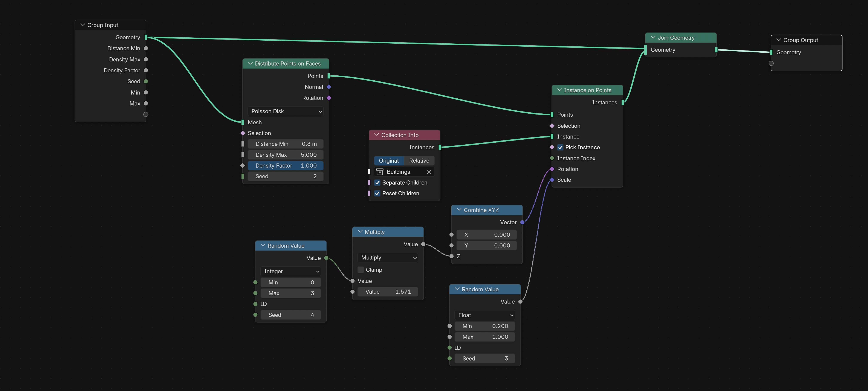868x391 pixels.
Task: Click Multiply node Value output socket
Action: coord(423,244)
